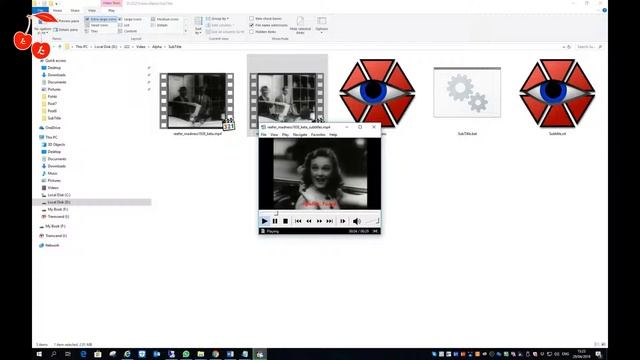Open Explorer help question mark icon
The image size is (640, 360).
click(604, 10)
